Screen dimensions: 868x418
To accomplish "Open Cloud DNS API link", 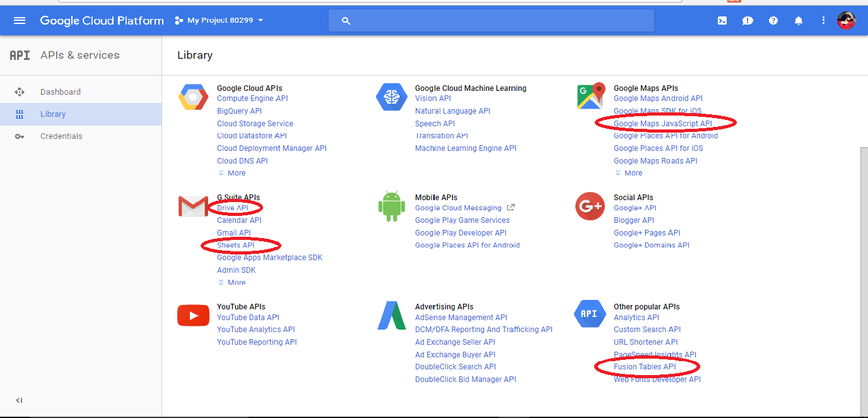I will 242,161.
